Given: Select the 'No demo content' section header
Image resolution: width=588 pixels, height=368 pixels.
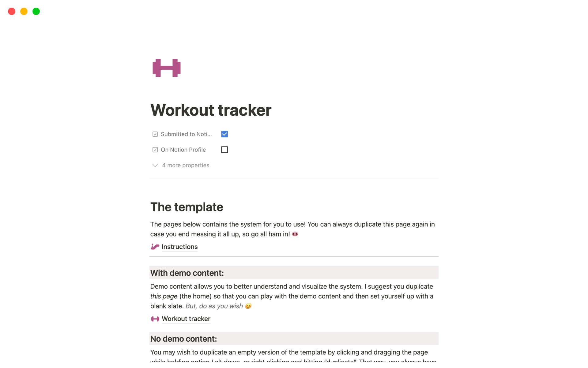Looking at the screenshot, I should [184, 339].
